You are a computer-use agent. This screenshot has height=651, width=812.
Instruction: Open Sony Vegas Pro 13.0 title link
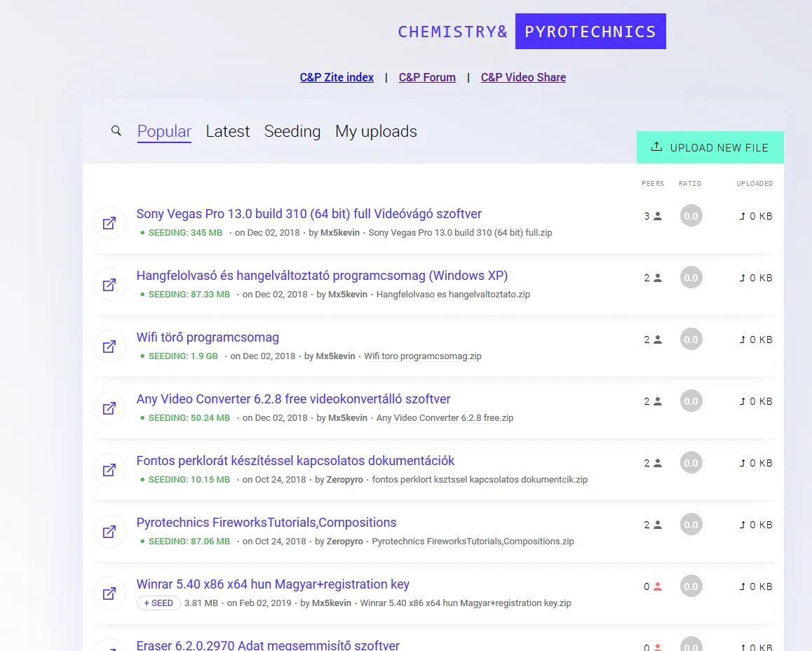pos(309,214)
